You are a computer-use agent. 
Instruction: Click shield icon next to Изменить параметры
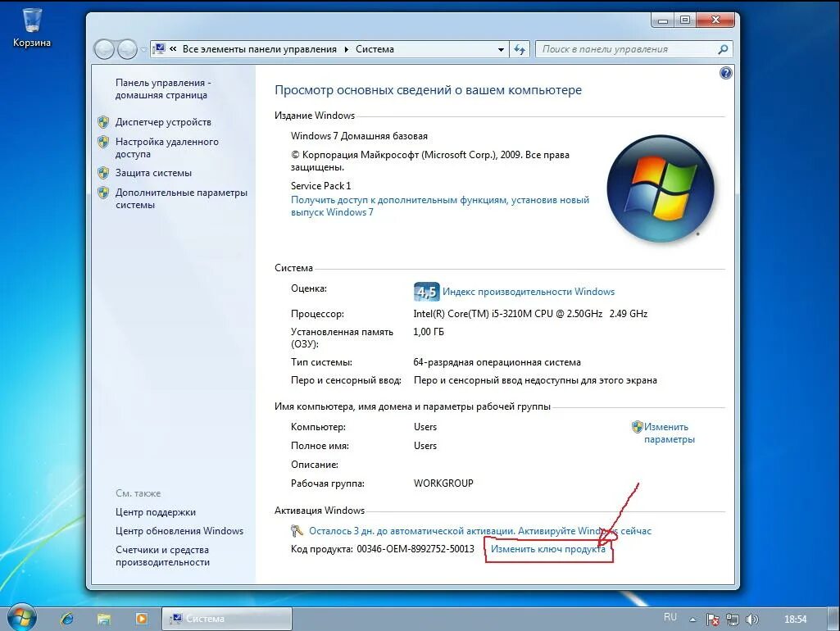(x=637, y=427)
